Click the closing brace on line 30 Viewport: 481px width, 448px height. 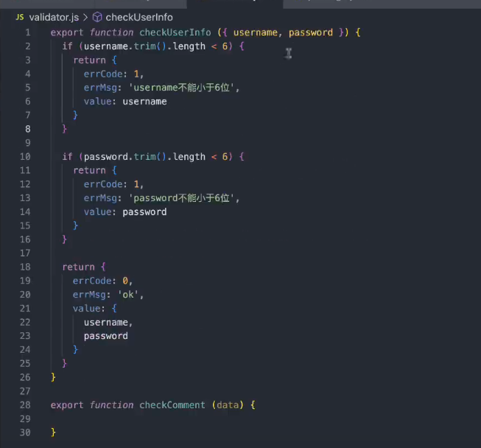tap(53, 433)
